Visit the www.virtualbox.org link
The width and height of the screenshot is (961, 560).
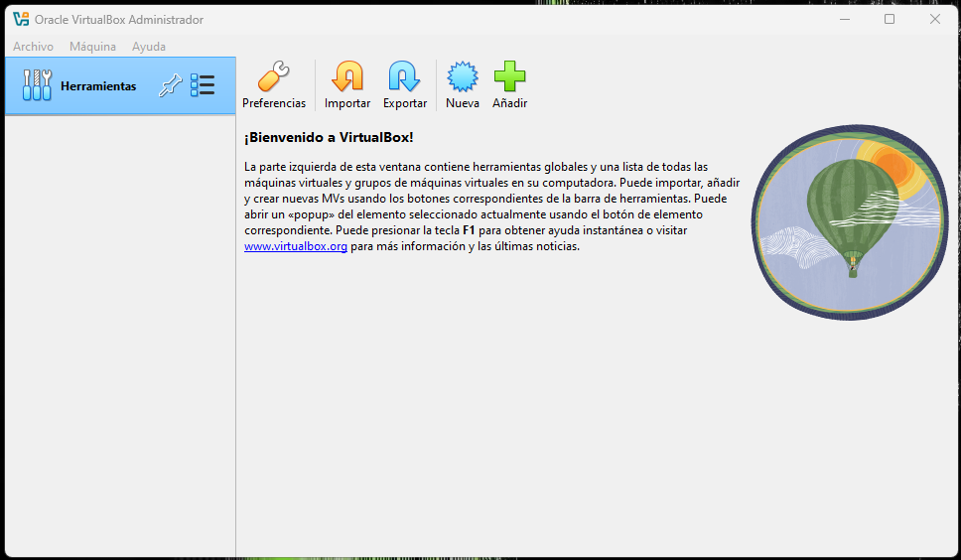coord(295,247)
